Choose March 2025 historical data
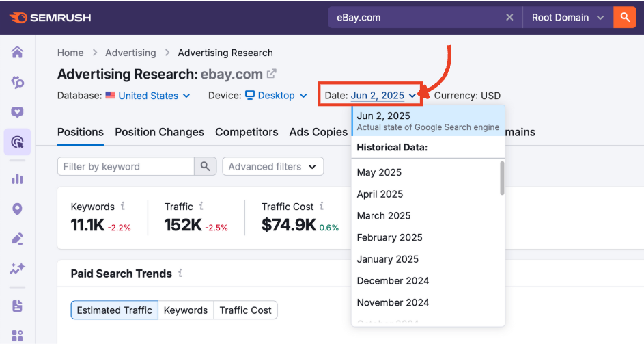The image size is (644, 346). click(x=425, y=215)
